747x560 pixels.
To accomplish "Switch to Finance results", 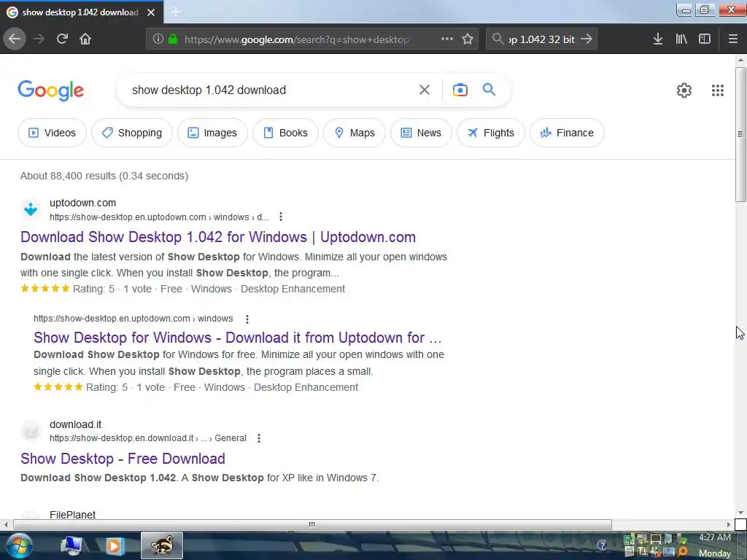I will coord(567,133).
